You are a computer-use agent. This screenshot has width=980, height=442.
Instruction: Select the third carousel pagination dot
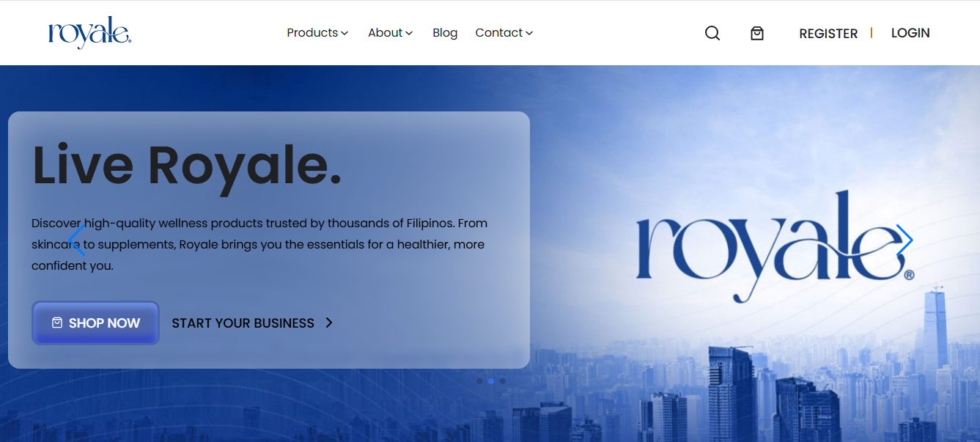(x=503, y=381)
